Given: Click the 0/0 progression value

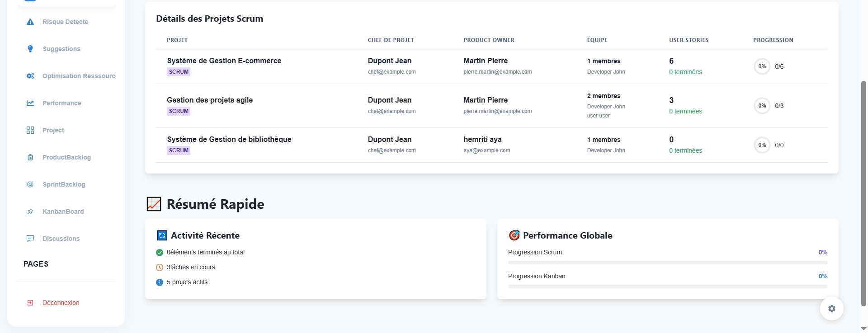Looking at the screenshot, I should coord(779,145).
